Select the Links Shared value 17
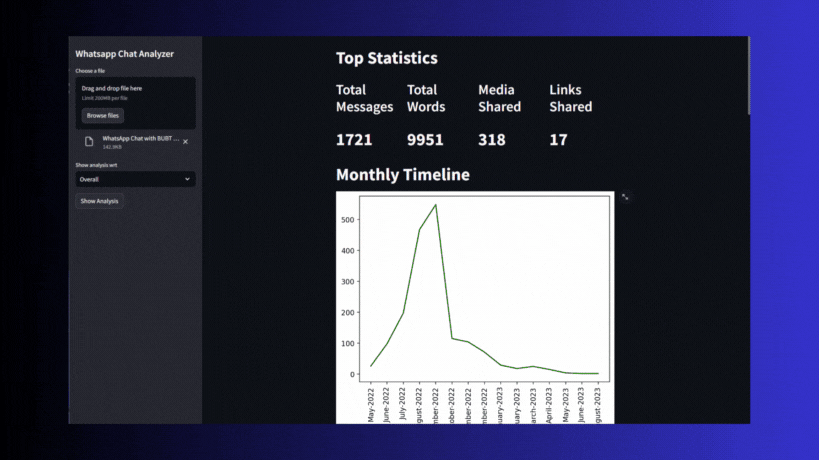 (558, 139)
